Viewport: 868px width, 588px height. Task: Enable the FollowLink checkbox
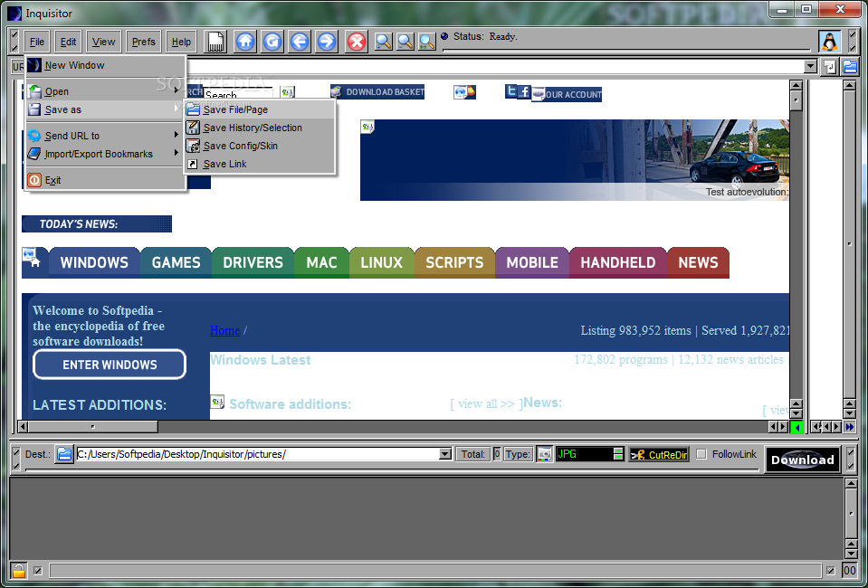point(701,454)
